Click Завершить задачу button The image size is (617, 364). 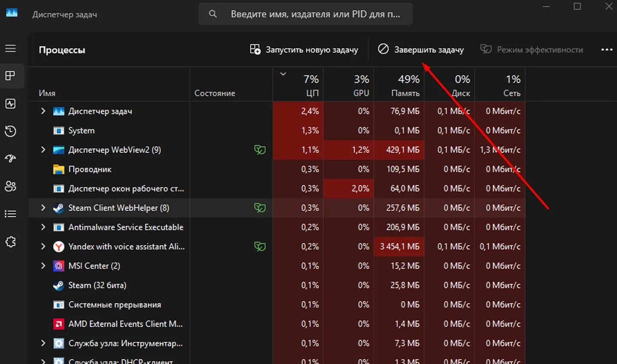point(421,50)
